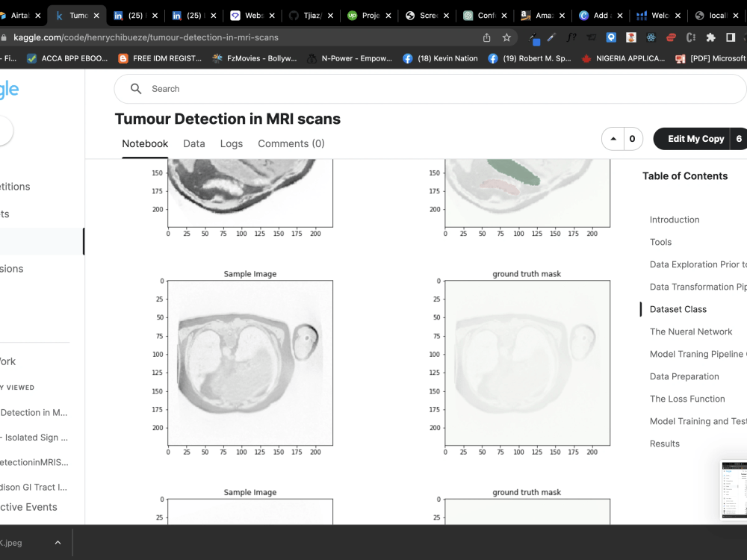The width and height of the screenshot is (747, 560).
Task: Open the N-Power - Empow... bookmark
Action: click(x=349, y=58)
